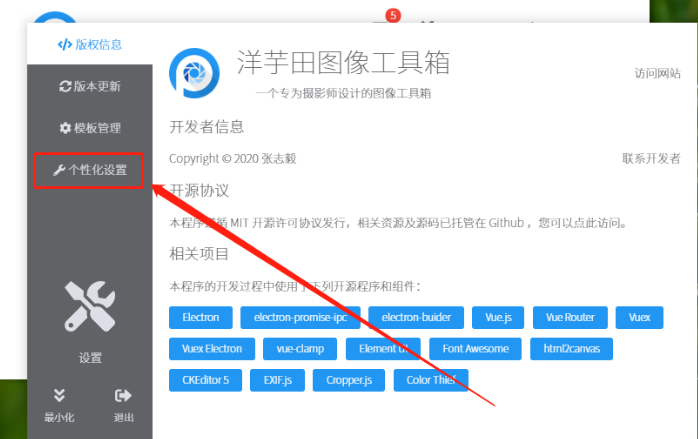Image resolution: width=698 pixels, height=439 pixels.
Task: Click the 洋芋田图像工具箱 title text
Action: click(343, 62)
